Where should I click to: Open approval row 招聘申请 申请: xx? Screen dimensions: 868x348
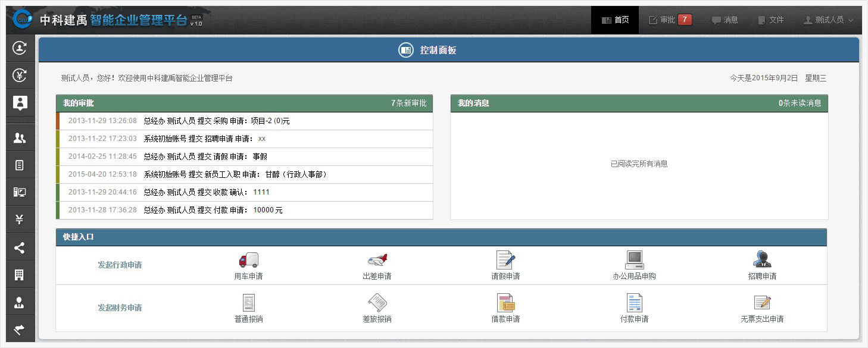point(245,139)
